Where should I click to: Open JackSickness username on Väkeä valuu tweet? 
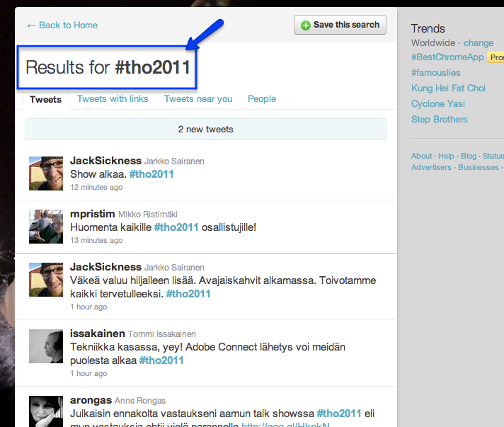[105, 267]
